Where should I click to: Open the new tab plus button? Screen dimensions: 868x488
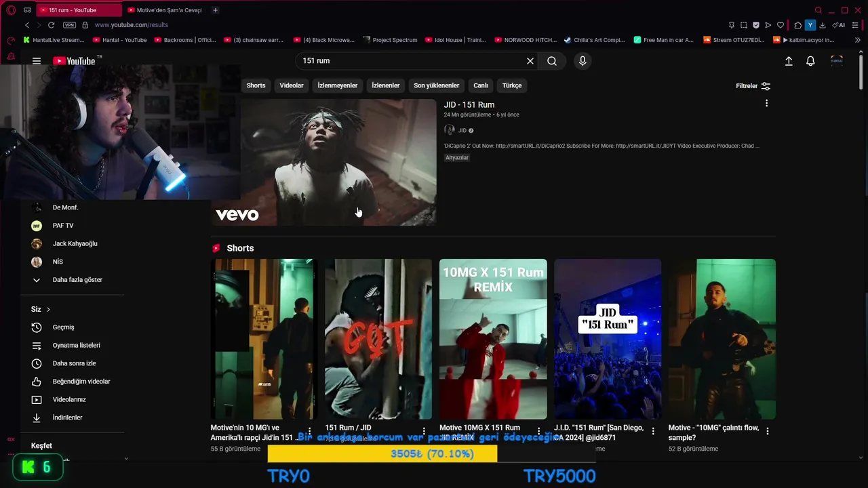[x=215, y=10]
